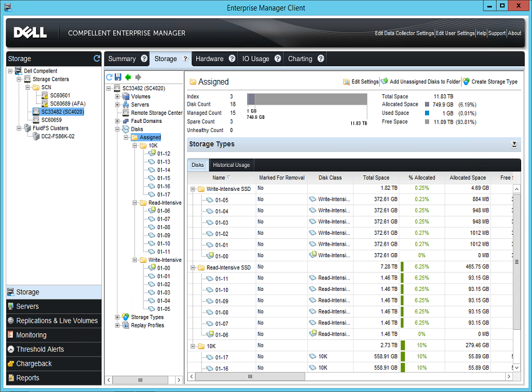Viewport: 532px width, 392px height.
Task: Open Edit User Settings
Action: 455,34
